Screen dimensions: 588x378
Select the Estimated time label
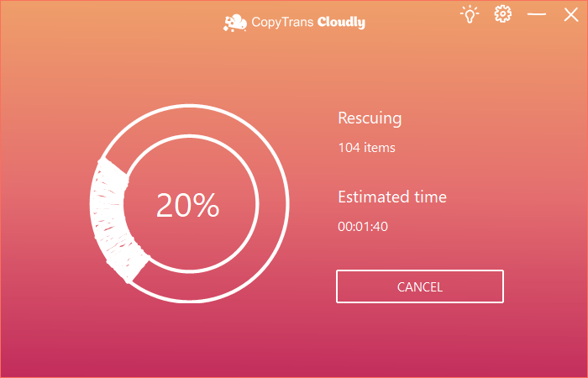(x=392, y=197)
